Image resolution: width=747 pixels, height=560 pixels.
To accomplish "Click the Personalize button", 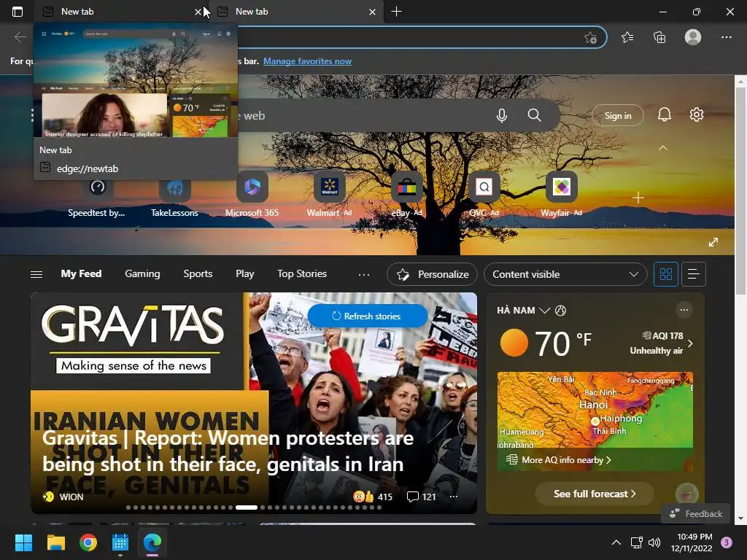I will 432,274.
